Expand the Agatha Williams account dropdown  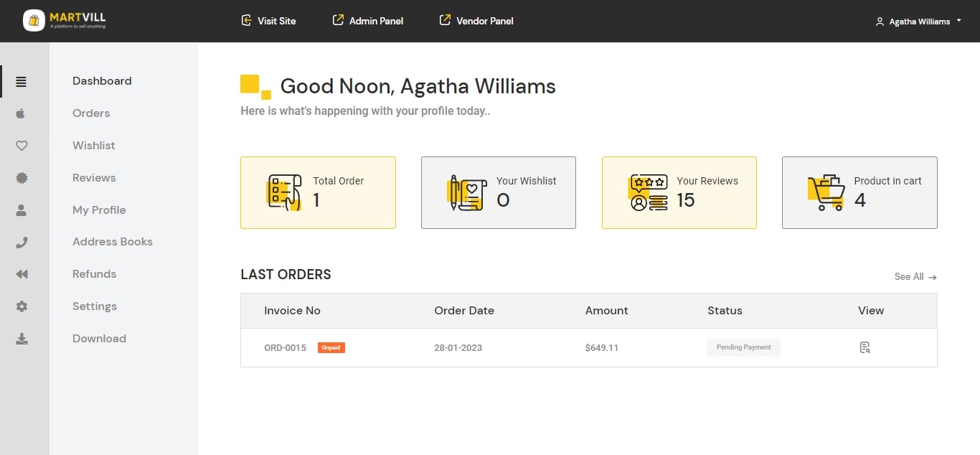[x=918, y=22]
